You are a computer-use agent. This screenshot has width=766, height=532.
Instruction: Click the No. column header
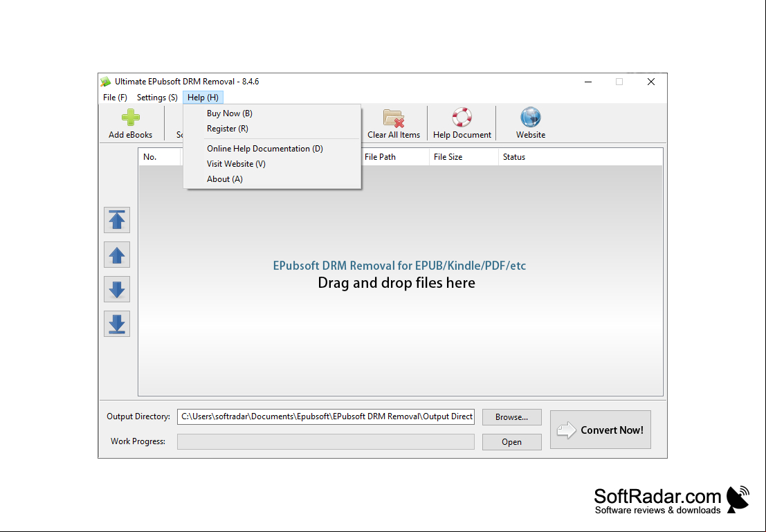point(160,157)
